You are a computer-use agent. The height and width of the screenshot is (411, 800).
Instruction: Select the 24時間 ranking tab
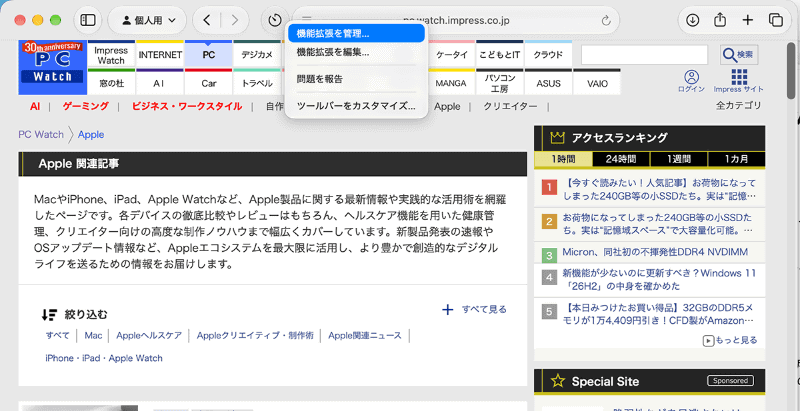tap(621, 159)
